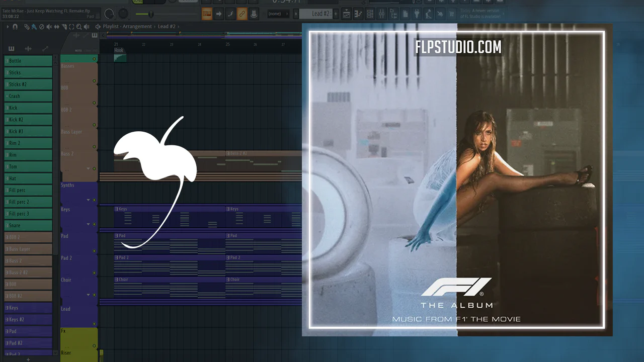Open the plugin picker plug icon
This screenshot has height=362, width=644.
point(417,14)
